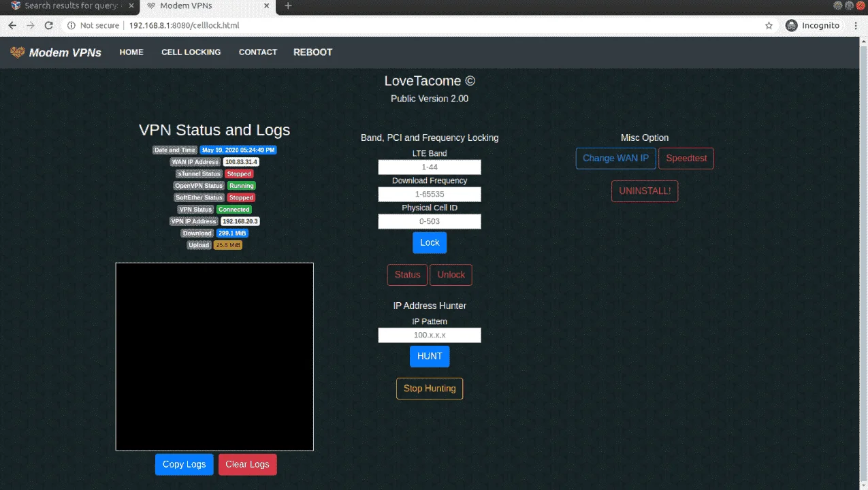Click Download 299.1 MiB badge

(x=232, y=233)
